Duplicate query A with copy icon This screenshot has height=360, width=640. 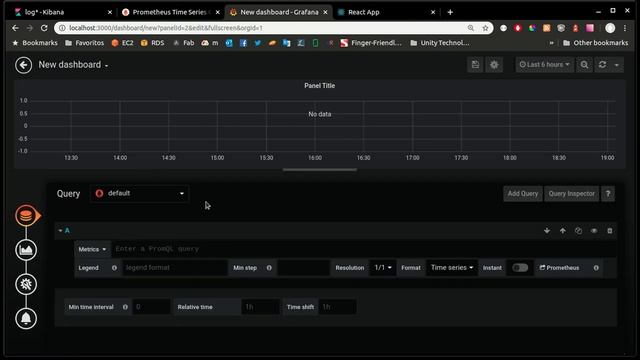pos(578,231)
